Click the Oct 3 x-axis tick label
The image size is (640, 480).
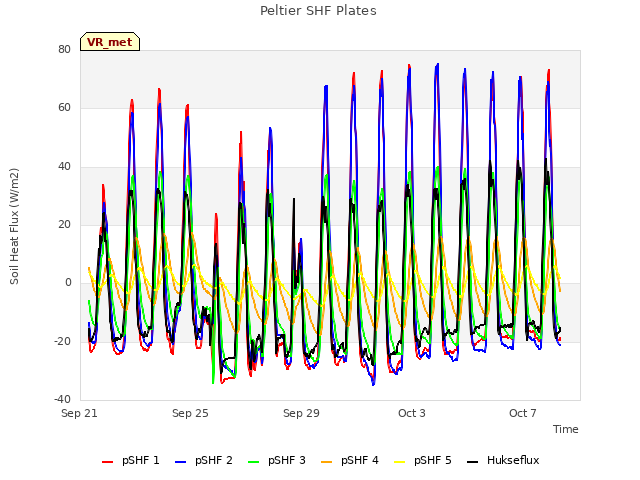tap(412, 413)
